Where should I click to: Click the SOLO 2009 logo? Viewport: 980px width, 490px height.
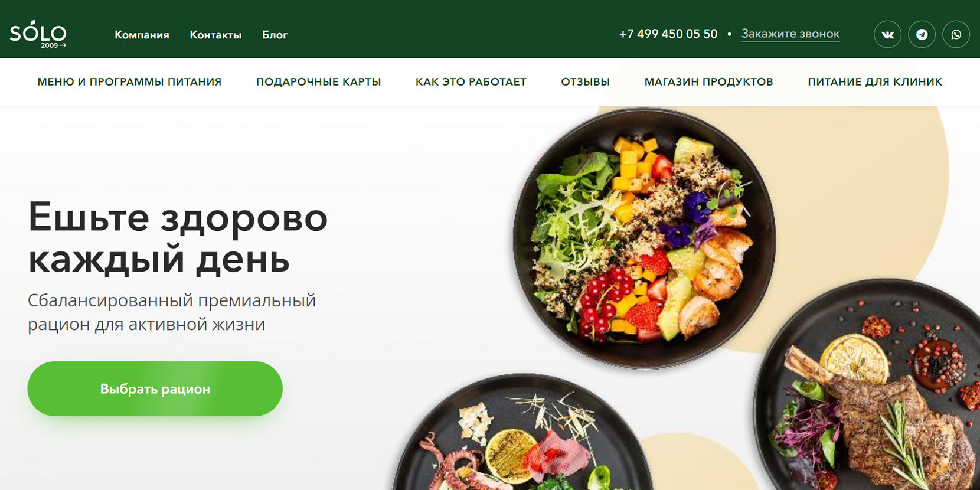pyautogui.click(x=38, y=34)
